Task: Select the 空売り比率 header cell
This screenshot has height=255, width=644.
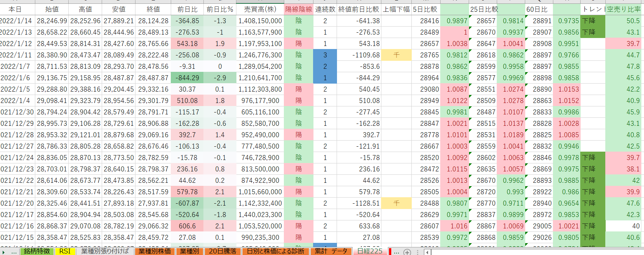Action: pos(624,9)
